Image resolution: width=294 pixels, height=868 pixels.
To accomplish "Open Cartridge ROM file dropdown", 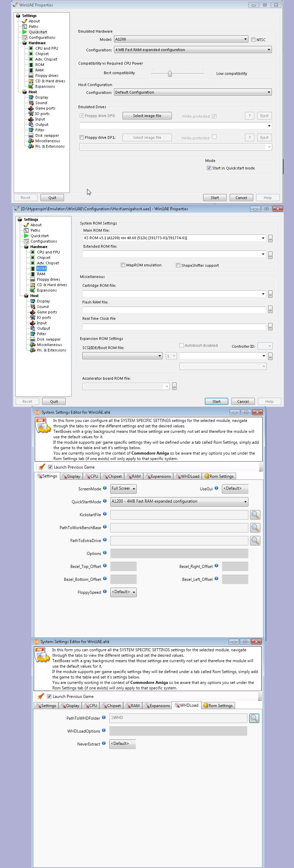I will (174, 294).
